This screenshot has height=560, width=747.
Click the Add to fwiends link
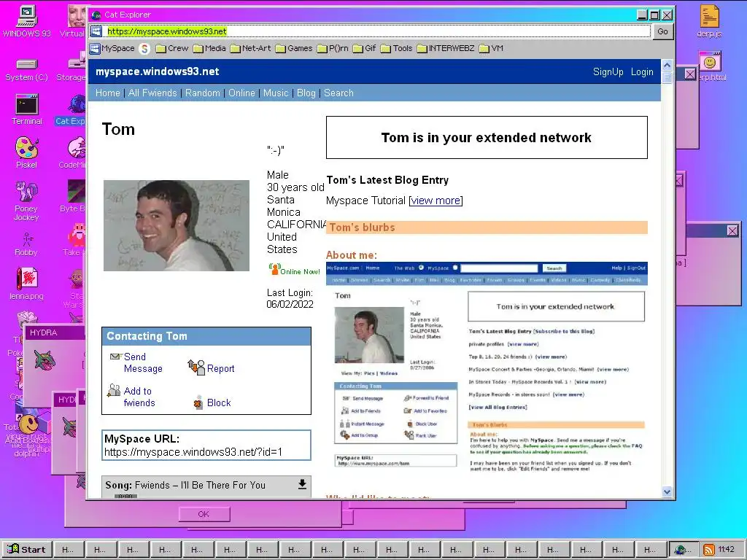(x=139, y=397)
